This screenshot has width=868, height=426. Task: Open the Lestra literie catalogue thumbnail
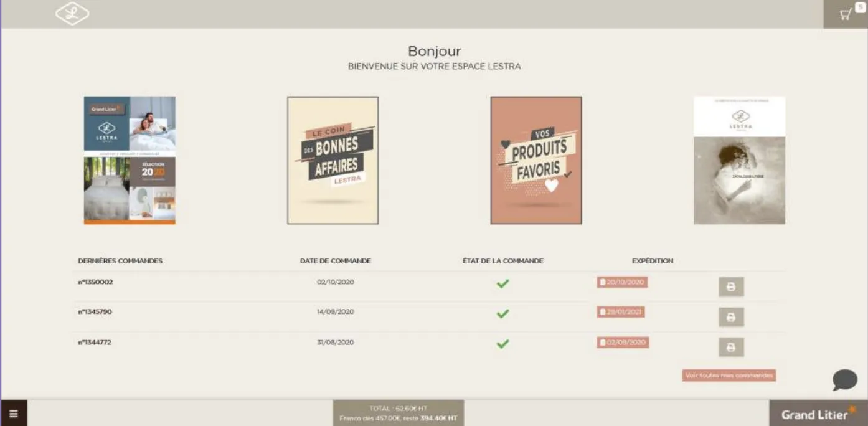(739, 160)
